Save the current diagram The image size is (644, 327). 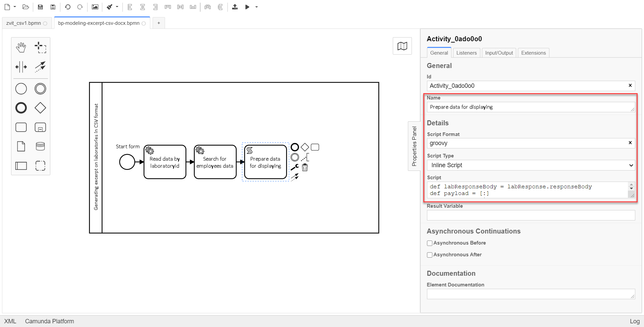(x=40, y=7)
